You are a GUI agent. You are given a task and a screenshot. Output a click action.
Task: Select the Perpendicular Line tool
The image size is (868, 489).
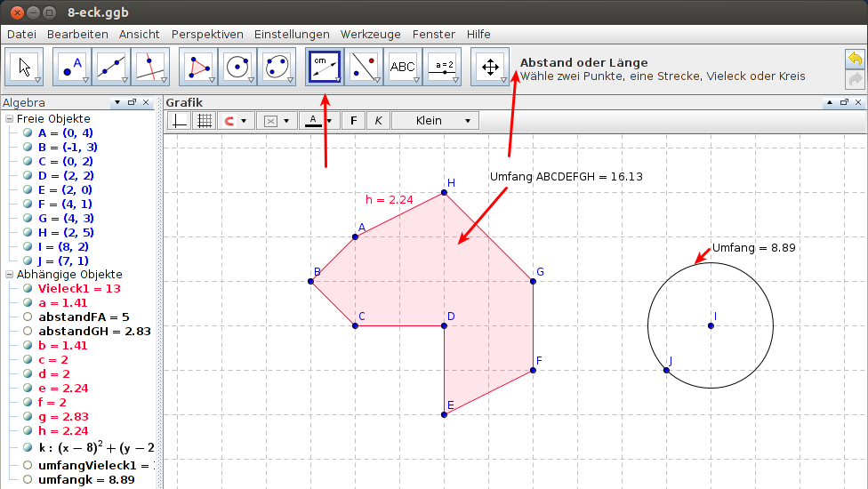pyautogui.click(x=149, y=67)
